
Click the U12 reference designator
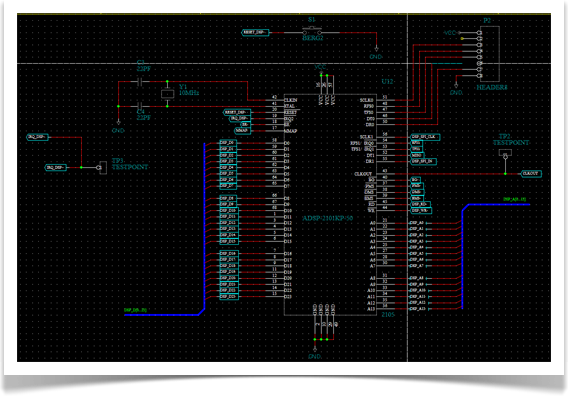tap(387, 82)
